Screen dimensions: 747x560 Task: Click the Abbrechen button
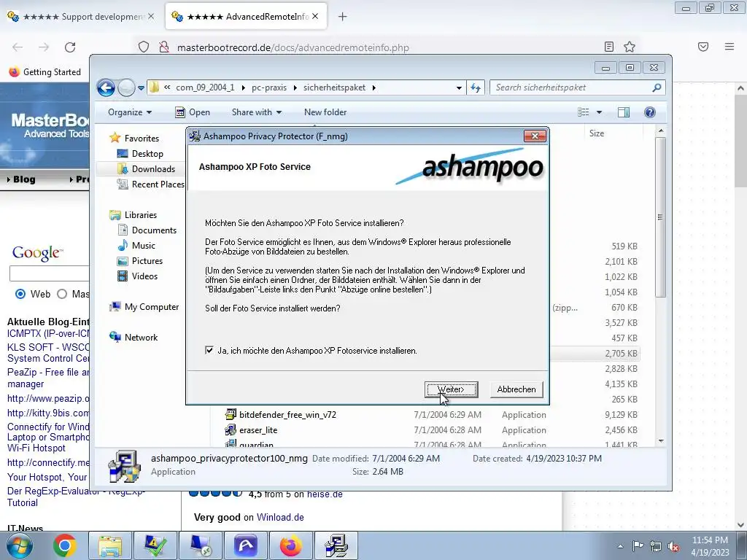pyautogui.click(x=516, y=389)
